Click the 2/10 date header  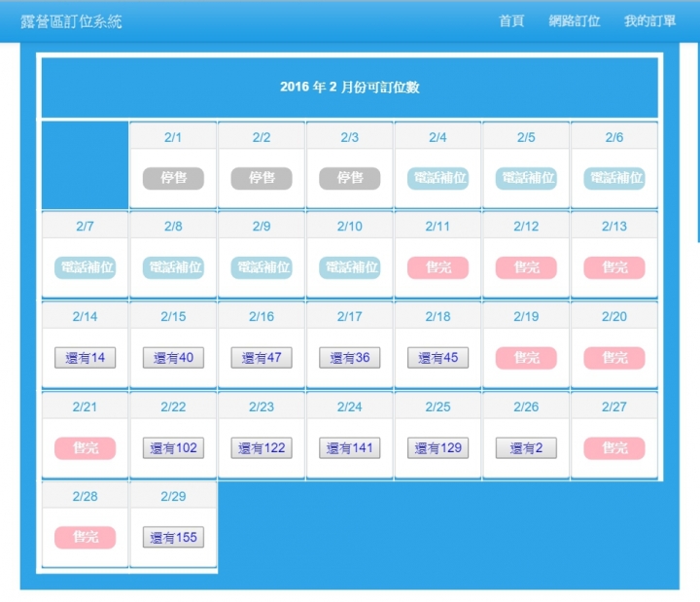click(x=350, y=227)
